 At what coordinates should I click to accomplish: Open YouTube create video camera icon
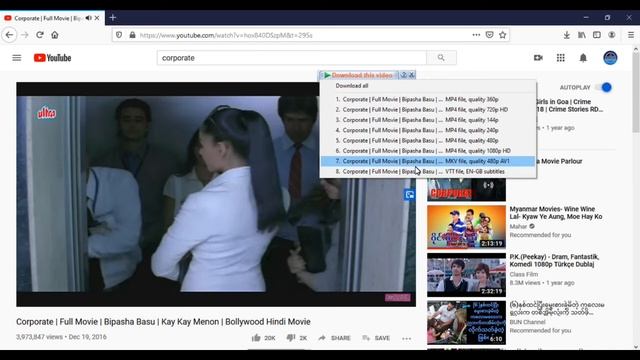538,58
